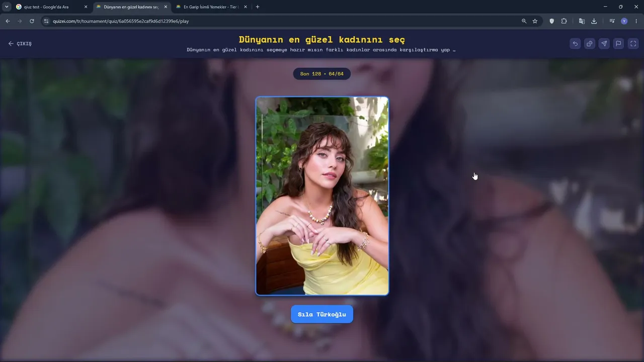Select the Dünyanın en güzel kadınını seç tab

coord(131,7)
